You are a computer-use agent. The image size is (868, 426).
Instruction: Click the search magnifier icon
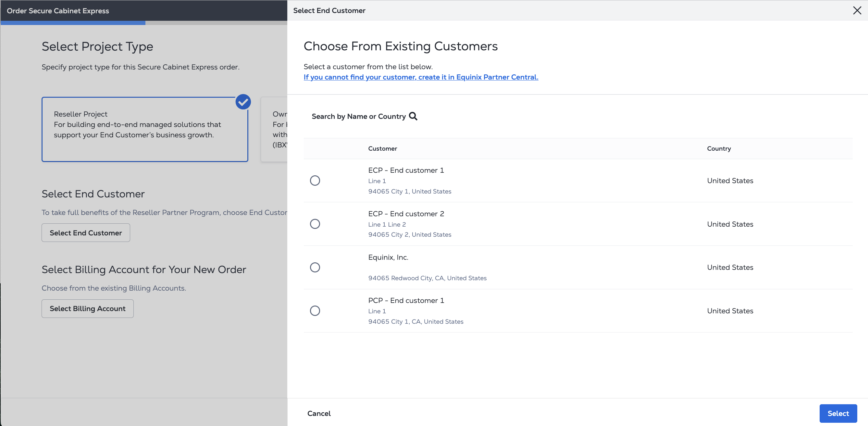point(413,116)
